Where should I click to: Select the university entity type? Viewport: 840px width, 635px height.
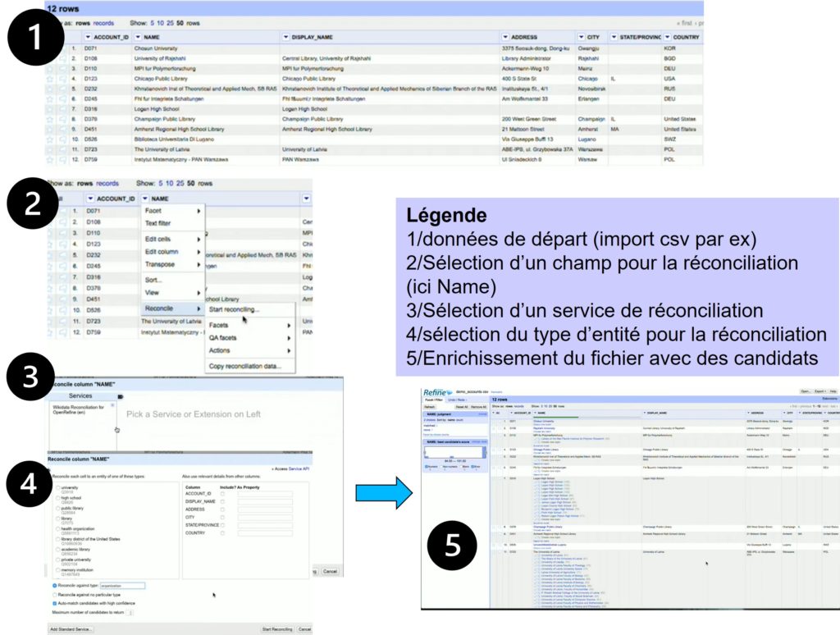point(58,488)
